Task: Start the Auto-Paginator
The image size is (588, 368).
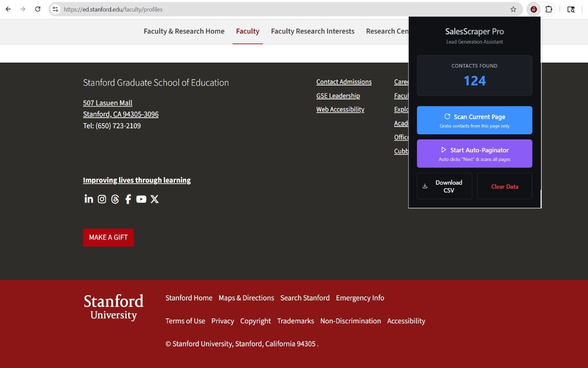Action: point(475,154)
